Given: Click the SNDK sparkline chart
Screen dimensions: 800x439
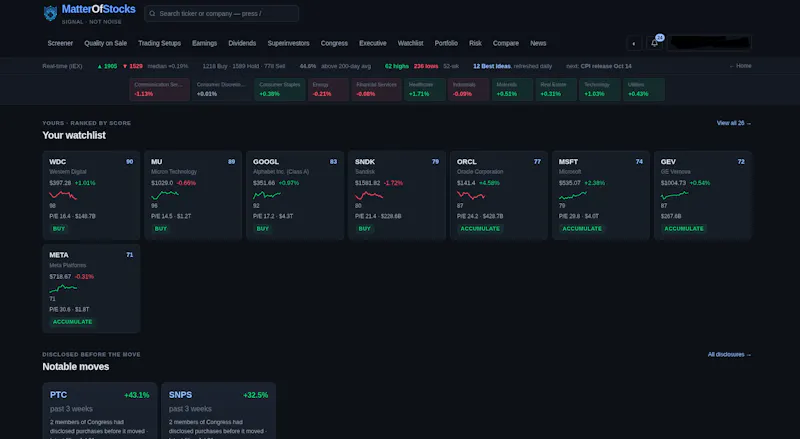Looking at the screenshot, I should coord(369,195).
